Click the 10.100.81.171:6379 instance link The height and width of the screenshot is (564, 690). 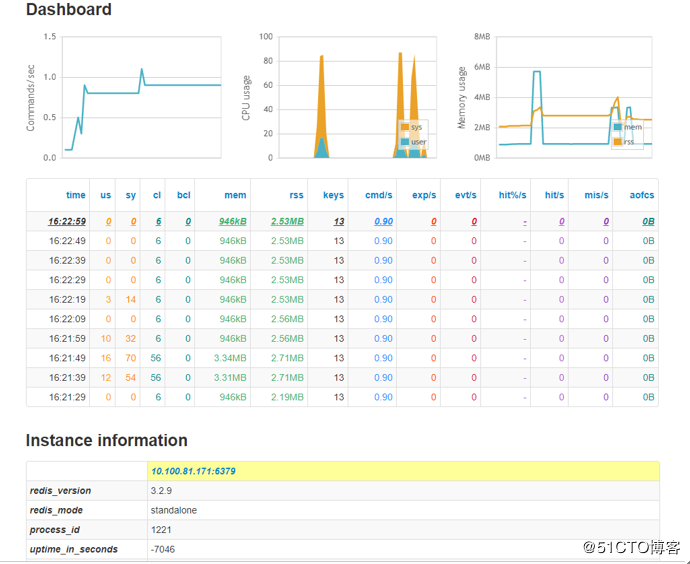coord(193,471)
